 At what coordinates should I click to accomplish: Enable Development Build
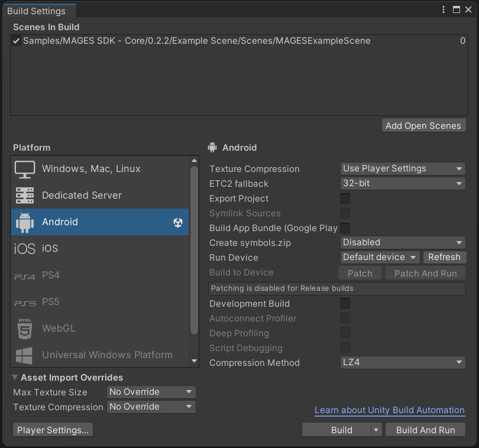coord(345,303)
